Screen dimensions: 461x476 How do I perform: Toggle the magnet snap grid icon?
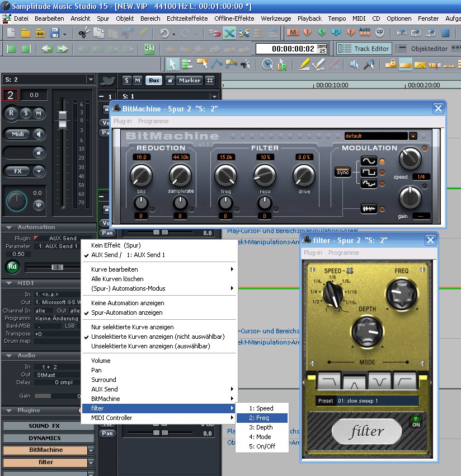point(215,33)
